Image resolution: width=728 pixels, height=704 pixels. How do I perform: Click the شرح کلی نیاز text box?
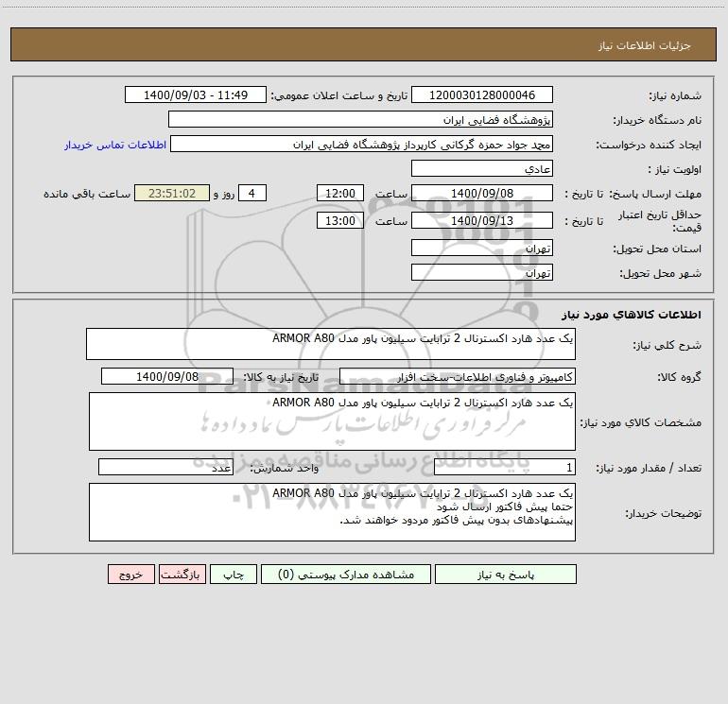[331, 344]
